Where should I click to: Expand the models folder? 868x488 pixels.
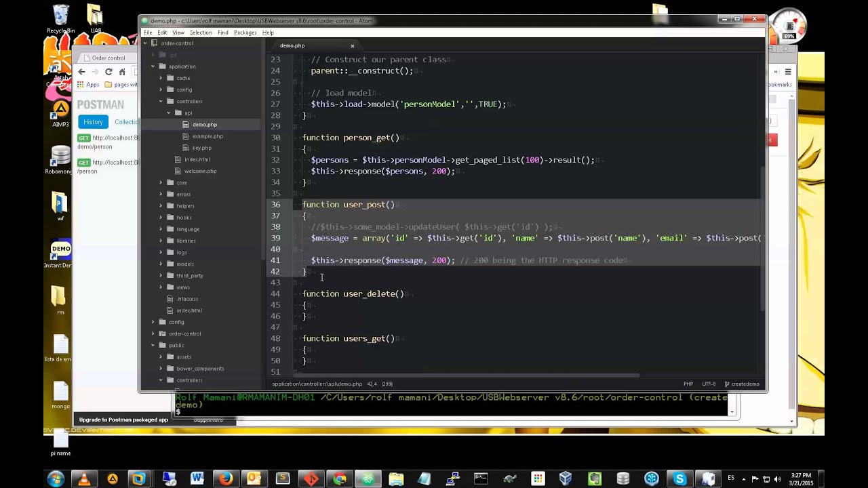[161, 264]
